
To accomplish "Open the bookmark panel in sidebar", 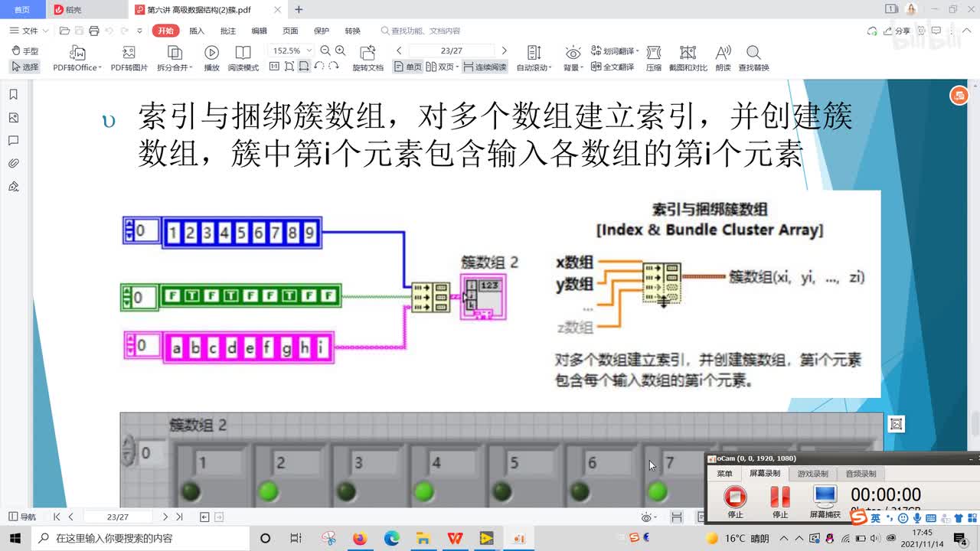I will (x=13, y=95).
